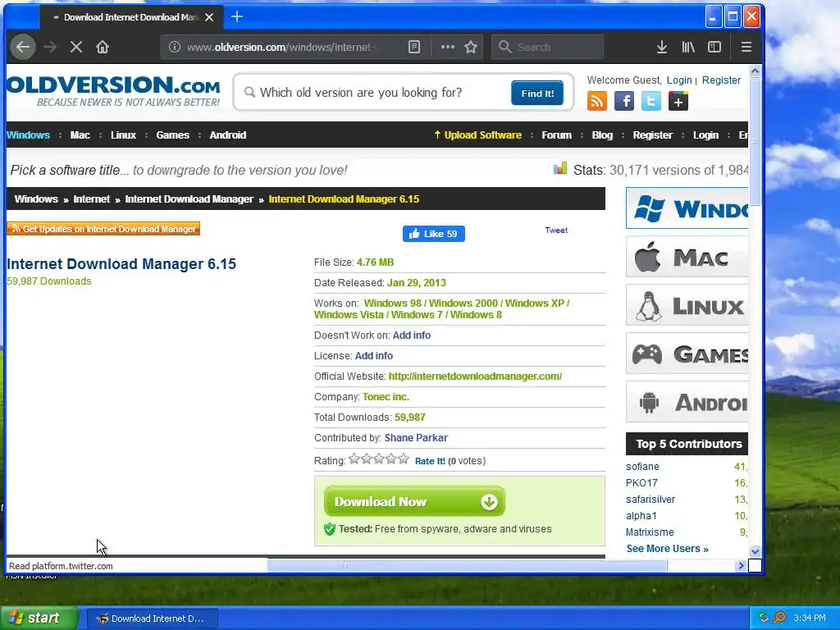This screenshot has height=630, width=840.
Task: Open the Mac category banner in sidebar
Action: 687,257
